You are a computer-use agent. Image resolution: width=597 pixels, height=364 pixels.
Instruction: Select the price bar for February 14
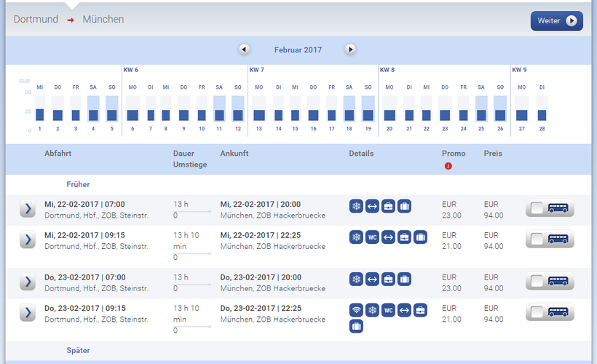tap(278, 115)
